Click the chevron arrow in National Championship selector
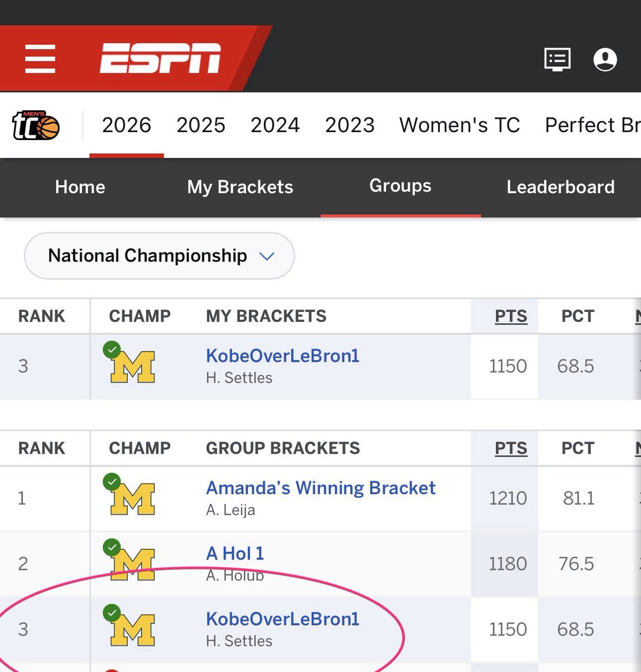 (267, 256)
